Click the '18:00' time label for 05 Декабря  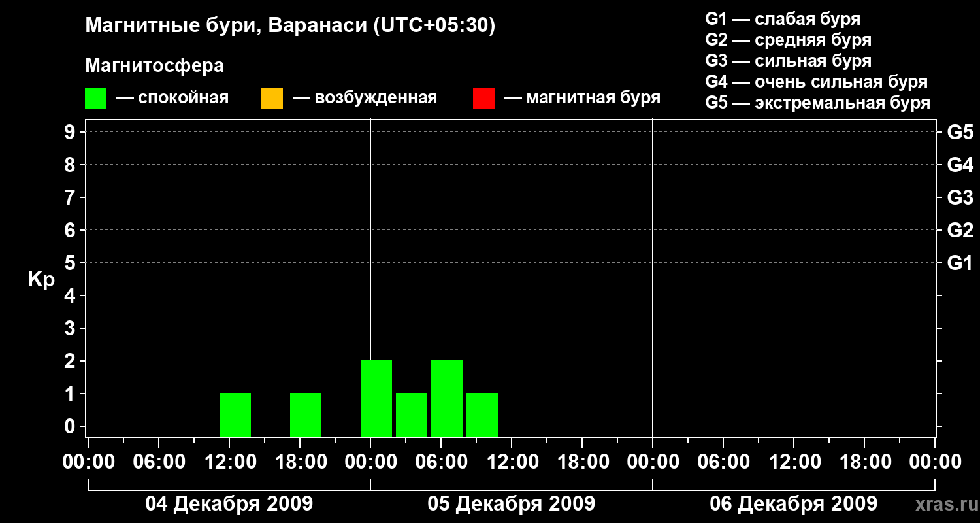pyautogui.click(x=582, y=462)
